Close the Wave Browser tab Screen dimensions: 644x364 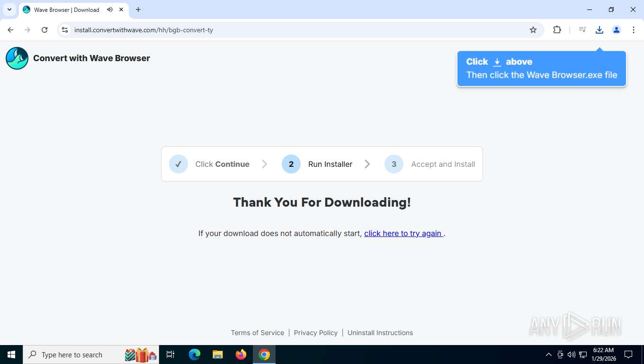[121, 9]
